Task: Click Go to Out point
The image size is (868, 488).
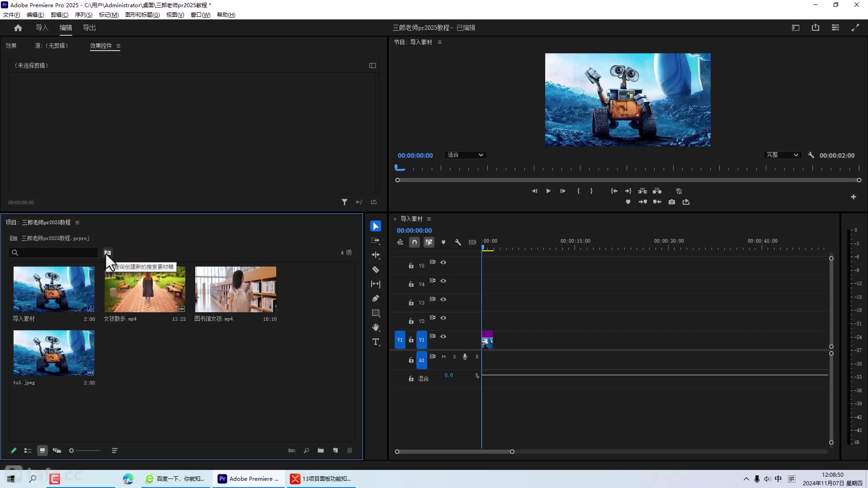Action: click(628, 191)
